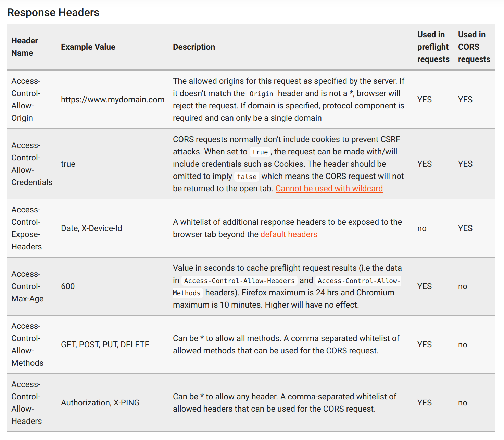The height and width of the screenshot is (440, 504).
Task: Click the Access-Control-Allow-Credentials name cell
Action: click(x=32, y=164)
